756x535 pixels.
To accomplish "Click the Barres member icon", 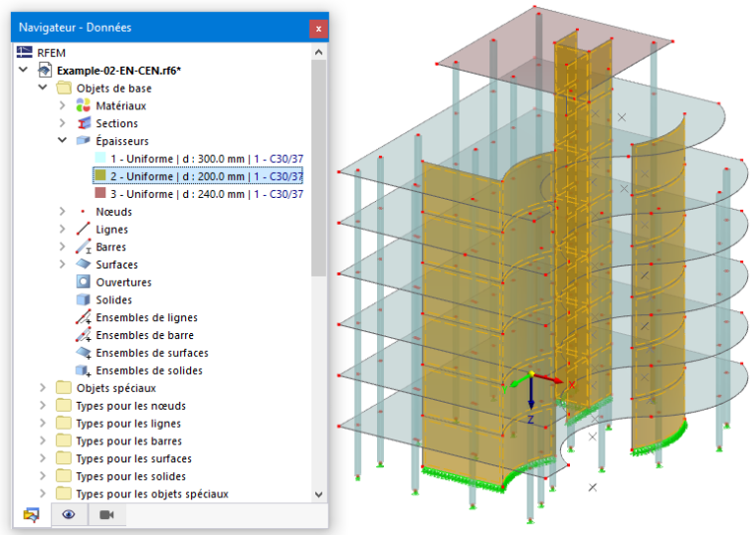I will click(x=84, y=247).
